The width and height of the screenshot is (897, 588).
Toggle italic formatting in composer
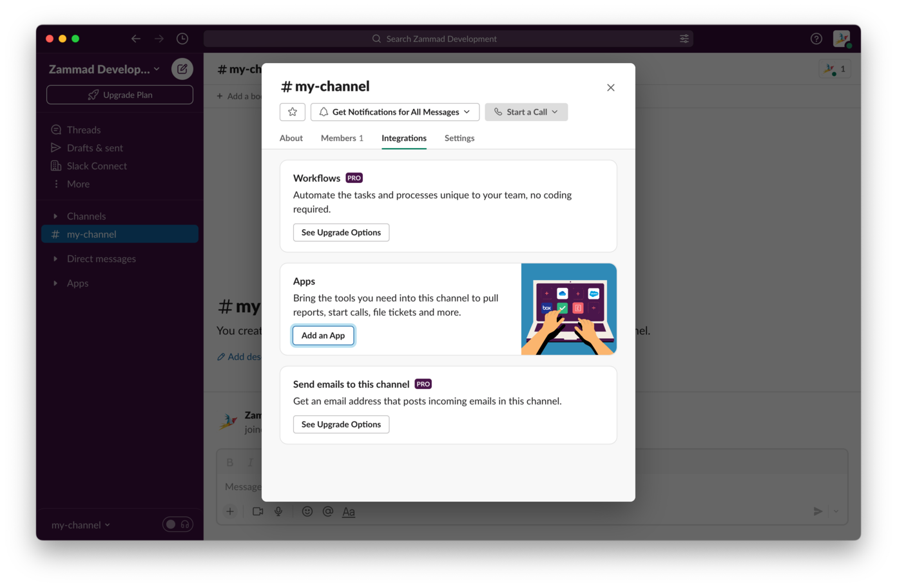251,462
